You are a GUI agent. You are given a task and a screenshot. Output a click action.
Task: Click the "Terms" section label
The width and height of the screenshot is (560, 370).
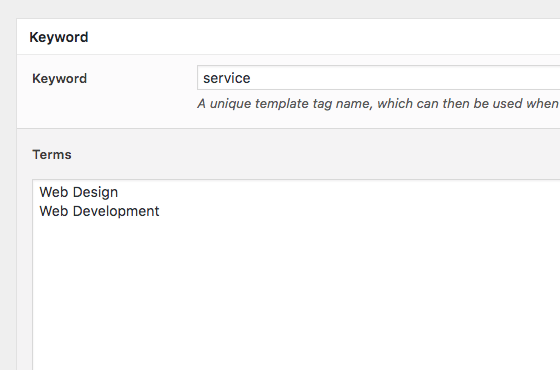pos(52,155)
